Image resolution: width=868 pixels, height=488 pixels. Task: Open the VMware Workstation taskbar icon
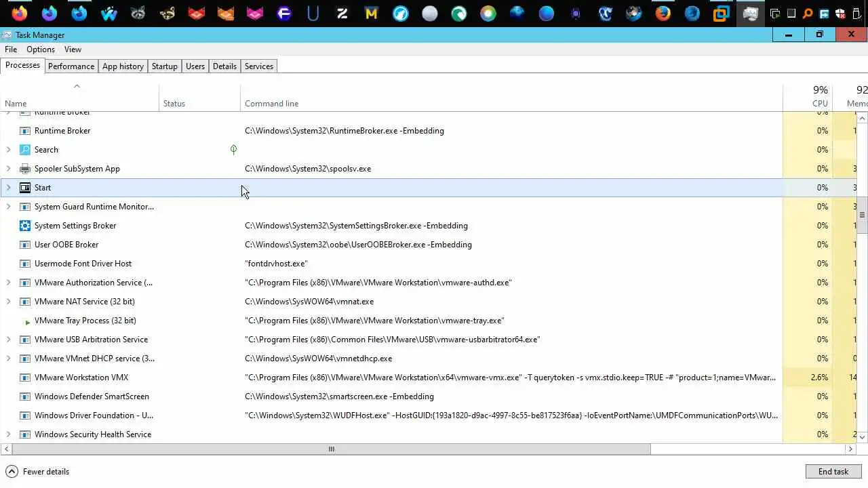tap(721, 13)
